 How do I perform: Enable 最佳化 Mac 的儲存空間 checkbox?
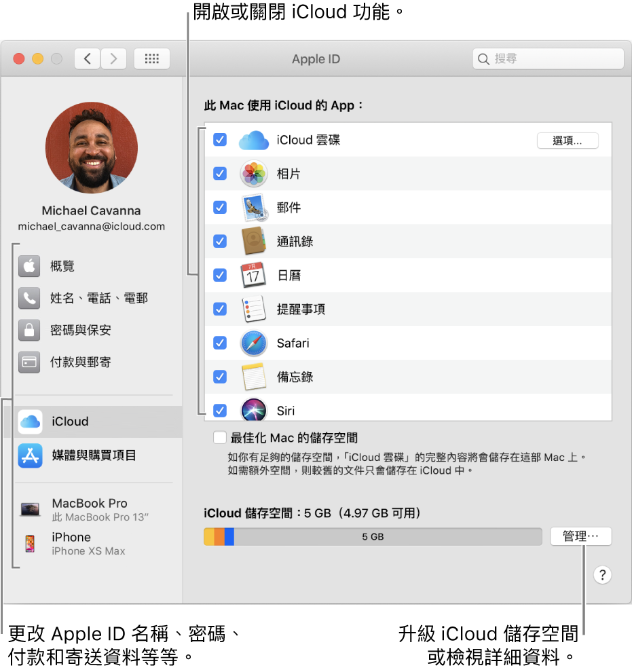pos(220,438)
